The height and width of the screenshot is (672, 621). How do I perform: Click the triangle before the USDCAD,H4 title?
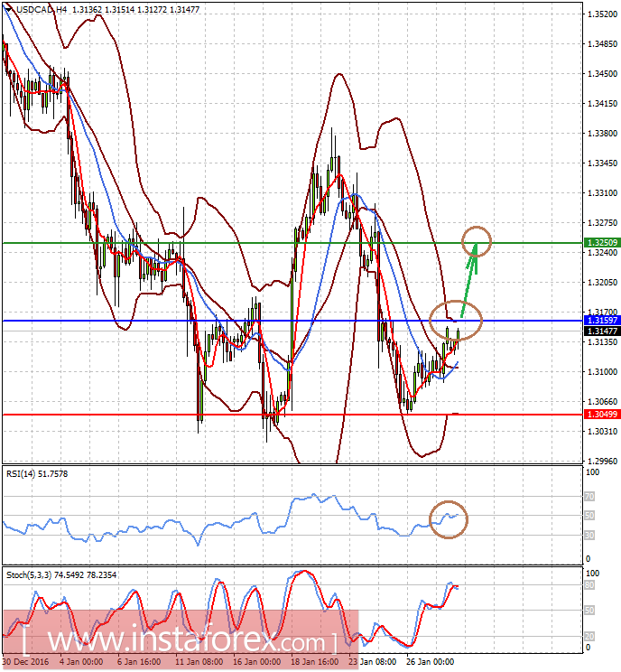point(6,9)
